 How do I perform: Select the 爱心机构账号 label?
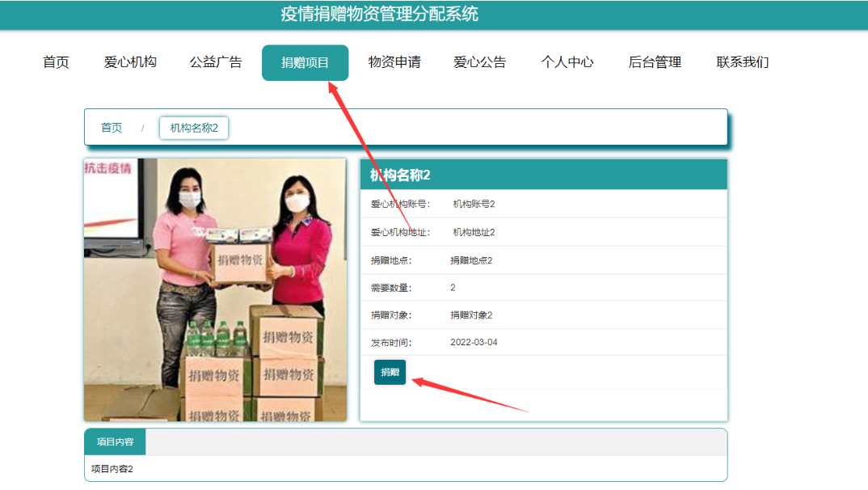click(x=400, y=205)
